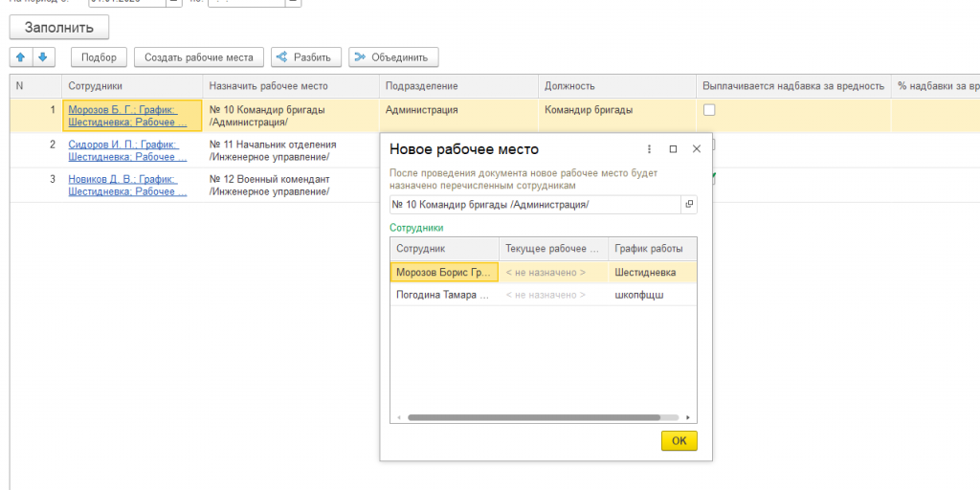
Task: Click не назначено cell for Погодина Тамара
Action: click(x=553, y=295)
